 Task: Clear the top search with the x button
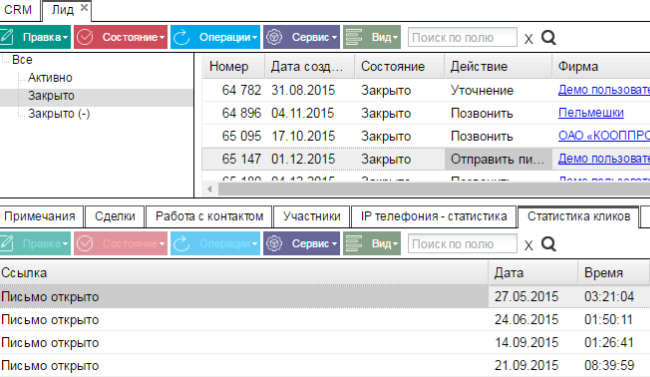(528, 39)
